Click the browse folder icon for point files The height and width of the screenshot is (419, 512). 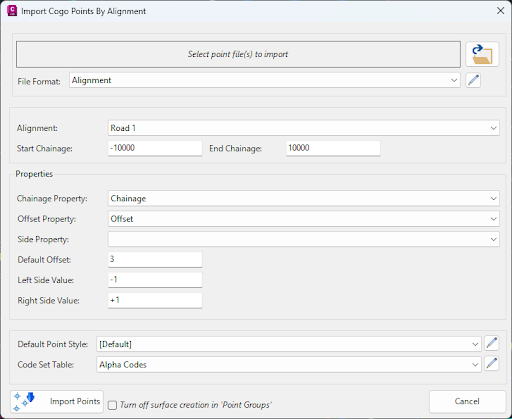[482, 54]
